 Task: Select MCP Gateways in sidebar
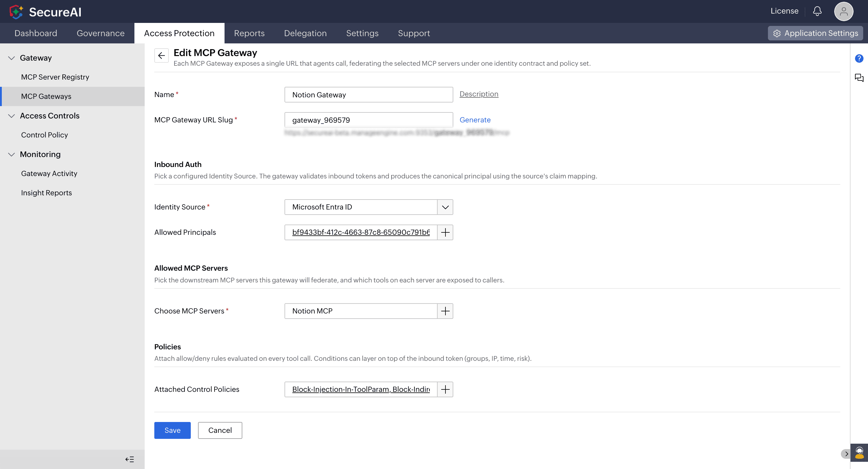tap(72, 96)
